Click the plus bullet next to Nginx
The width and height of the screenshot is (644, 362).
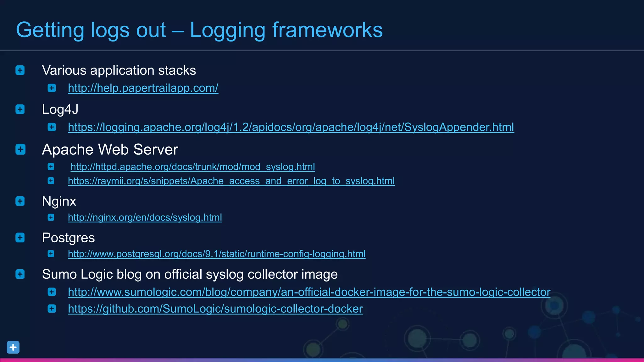20,201
